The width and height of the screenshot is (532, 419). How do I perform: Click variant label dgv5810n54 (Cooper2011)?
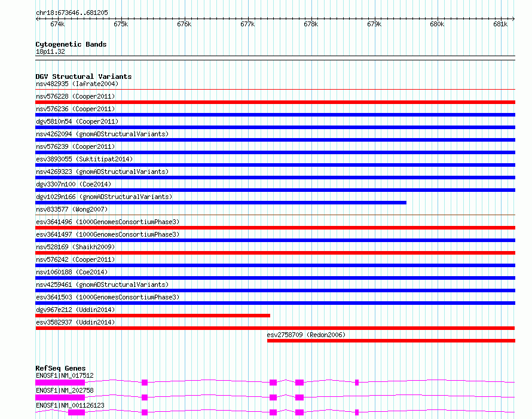coord(77,121)
